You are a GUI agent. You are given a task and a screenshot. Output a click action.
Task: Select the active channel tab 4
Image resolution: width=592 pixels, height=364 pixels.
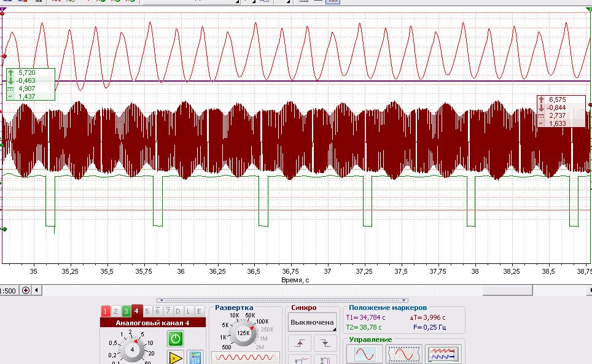[x=137, y=311]
